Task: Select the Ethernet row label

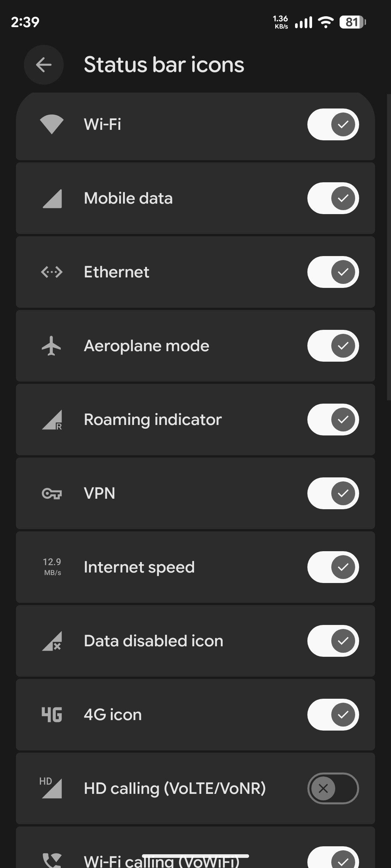Action: [x=117, y=272]
